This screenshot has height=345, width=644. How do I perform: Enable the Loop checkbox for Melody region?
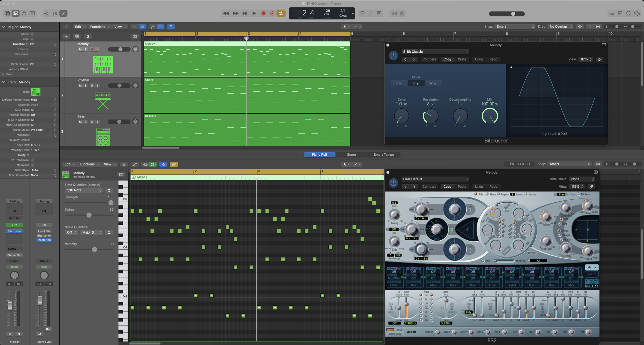click(32, 39)
